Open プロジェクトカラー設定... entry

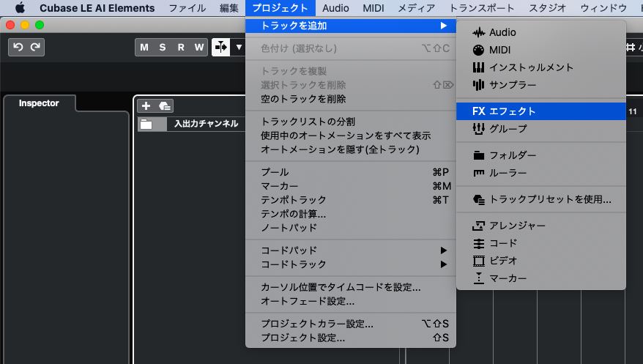coord(351,324)
